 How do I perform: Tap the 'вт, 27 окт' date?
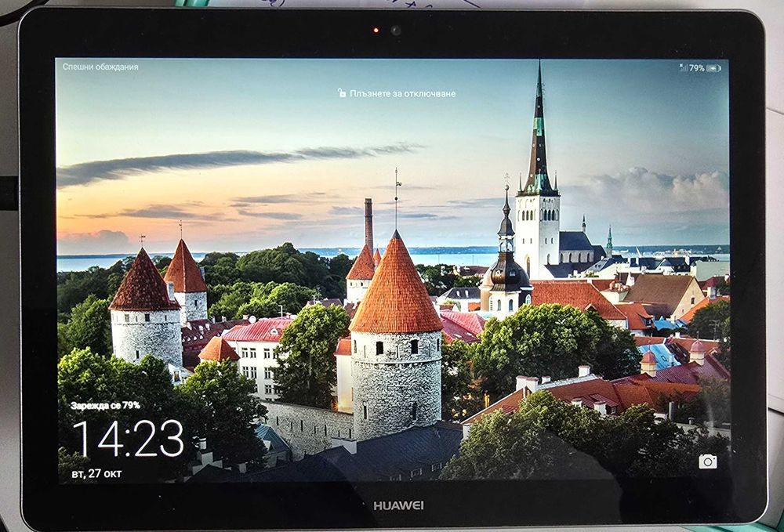coord(96,473)
